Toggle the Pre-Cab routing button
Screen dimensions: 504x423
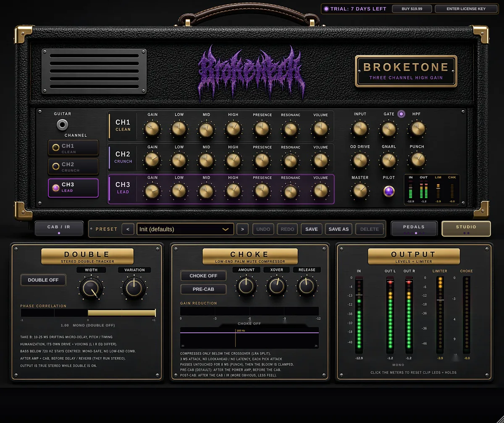(x=203, y=289)
